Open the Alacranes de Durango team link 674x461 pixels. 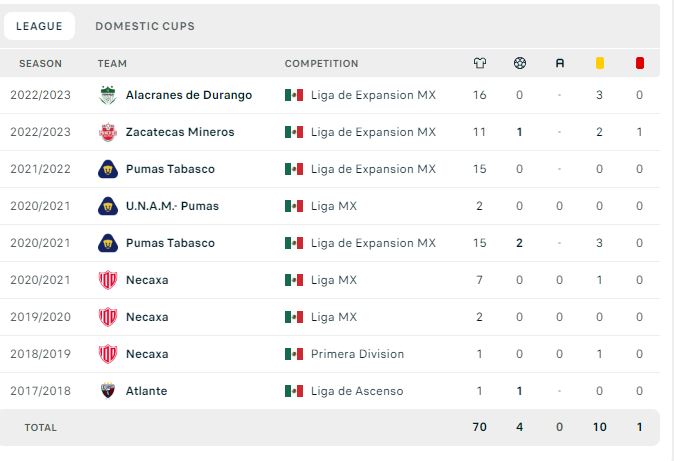click(189, 95)
